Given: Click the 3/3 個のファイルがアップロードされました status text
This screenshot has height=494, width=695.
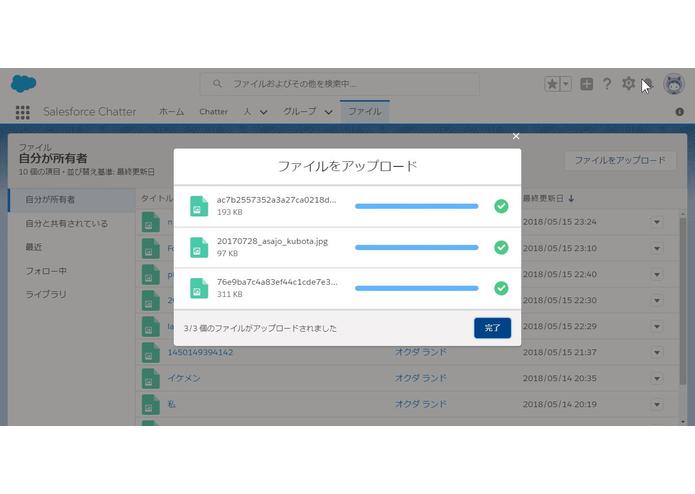Looking at the screenshot, I should coord(260,328).
